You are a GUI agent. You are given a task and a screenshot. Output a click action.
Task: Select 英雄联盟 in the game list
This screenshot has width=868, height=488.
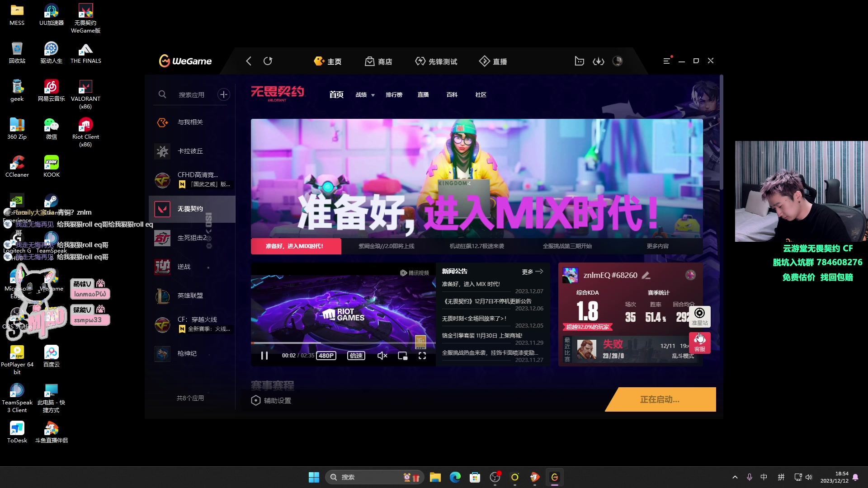tap(192, 296)
